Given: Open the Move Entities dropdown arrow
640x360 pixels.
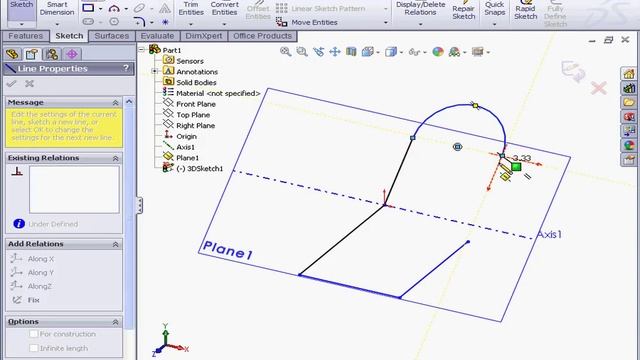Looking at the screenshot, I should click(386, 22).
